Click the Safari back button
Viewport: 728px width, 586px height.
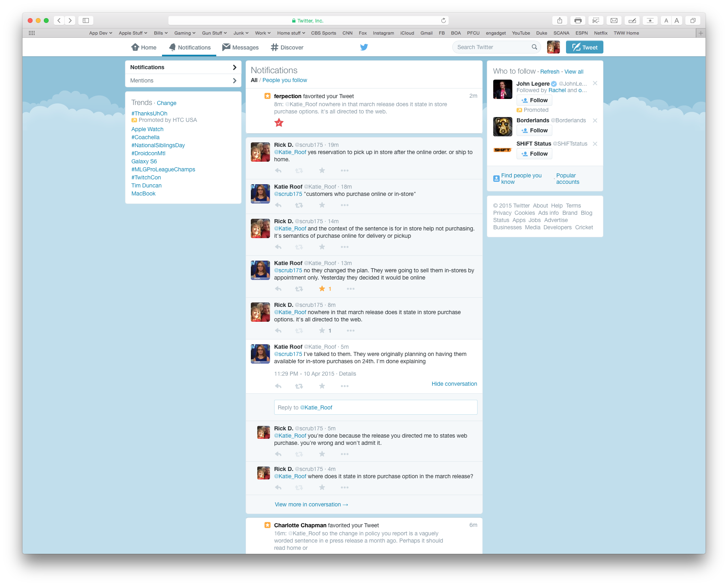(59, 21)
